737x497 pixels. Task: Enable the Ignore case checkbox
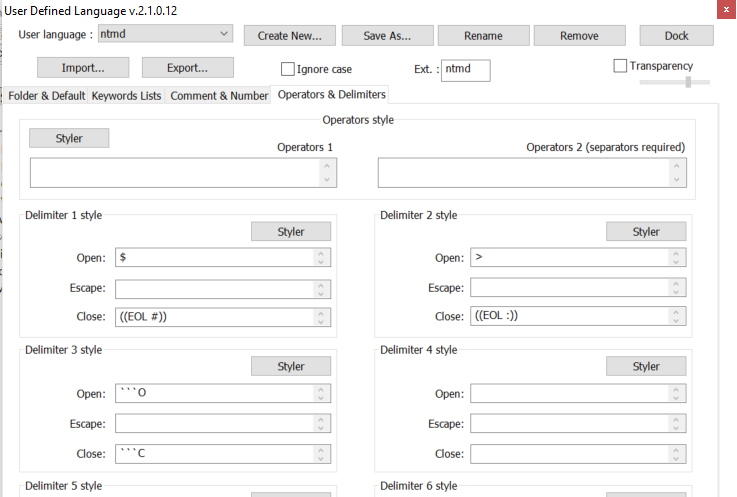[288, 70]
